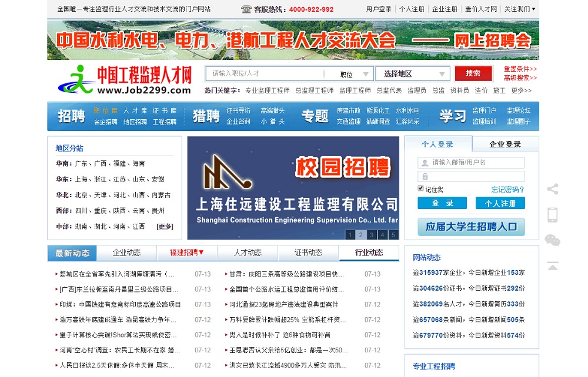Open the 校园招聘 slideshow banner
The height and width of the screenshot is (377, 588).
point(293,188)
